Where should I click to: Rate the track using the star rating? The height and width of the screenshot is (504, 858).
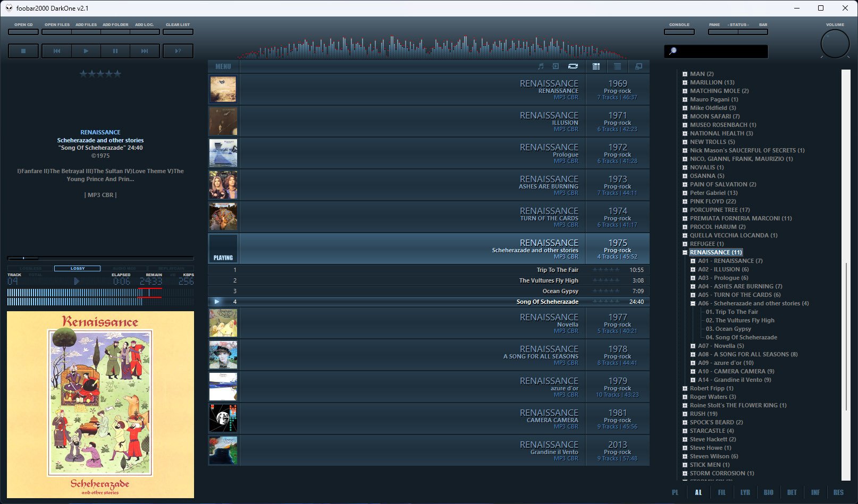point(100,74)
